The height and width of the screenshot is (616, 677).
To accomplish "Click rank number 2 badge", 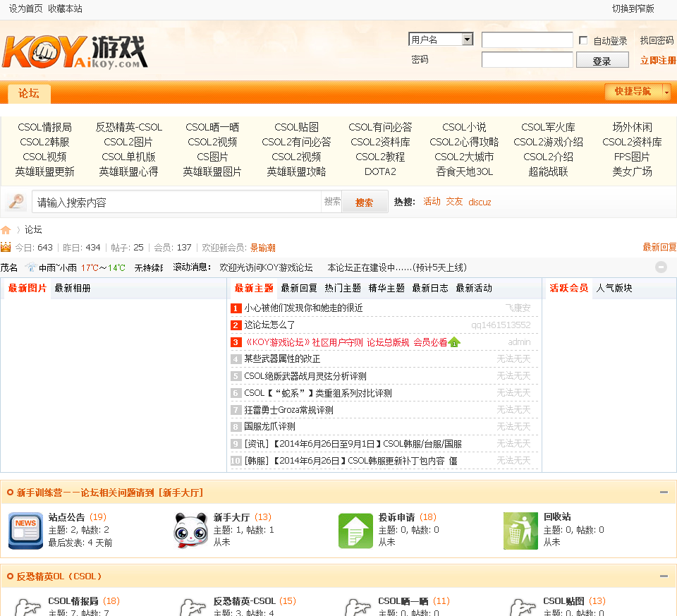I will coord(236,325).
